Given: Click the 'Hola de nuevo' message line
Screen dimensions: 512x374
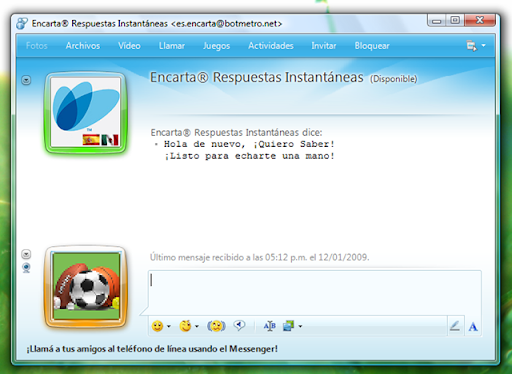Looking at the screenshot, I should tap(249, 144).
